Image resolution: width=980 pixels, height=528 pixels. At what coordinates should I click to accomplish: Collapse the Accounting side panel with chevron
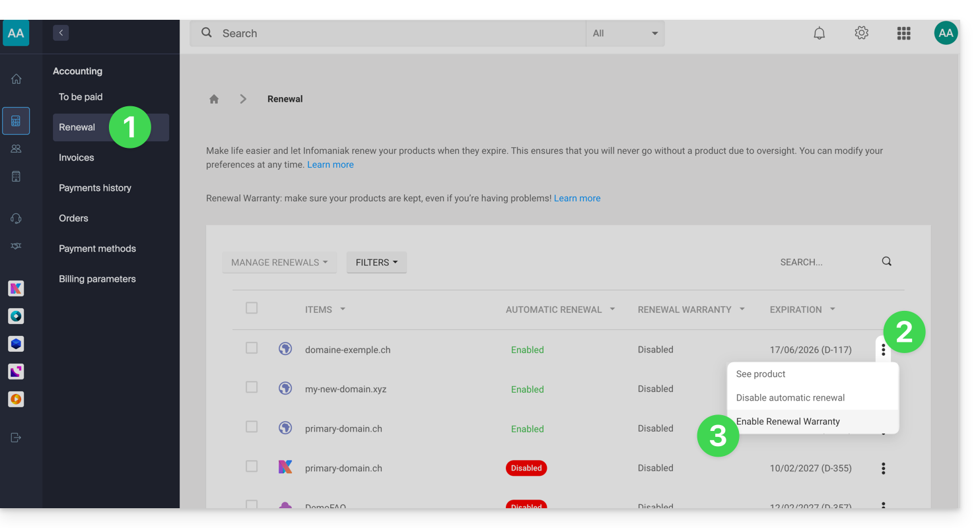61,32
